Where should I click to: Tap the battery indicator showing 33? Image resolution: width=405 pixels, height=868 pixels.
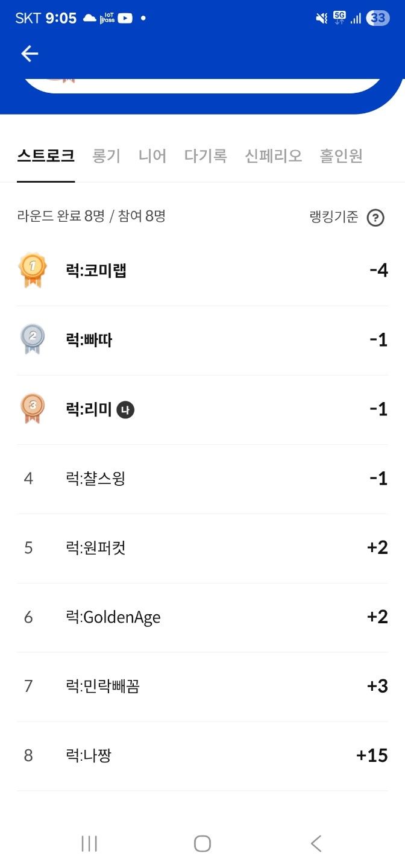[x=378, y=18]
